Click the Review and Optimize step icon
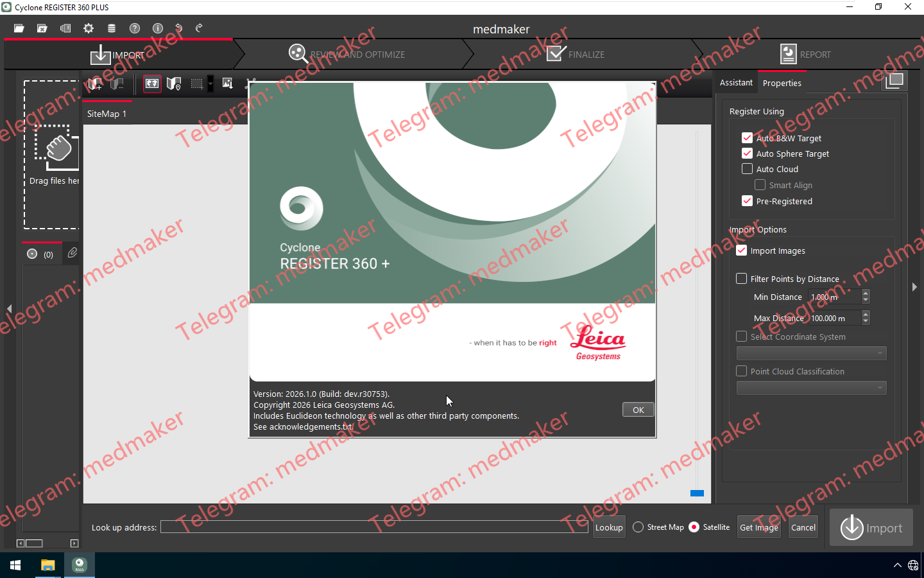This screenshot has width=924, height=578. tap(298, 53)
